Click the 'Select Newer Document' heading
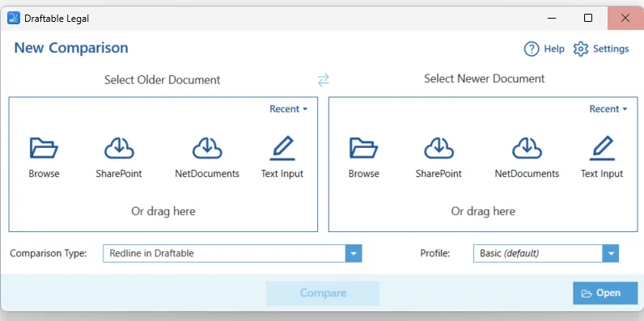 coord(485,78)
